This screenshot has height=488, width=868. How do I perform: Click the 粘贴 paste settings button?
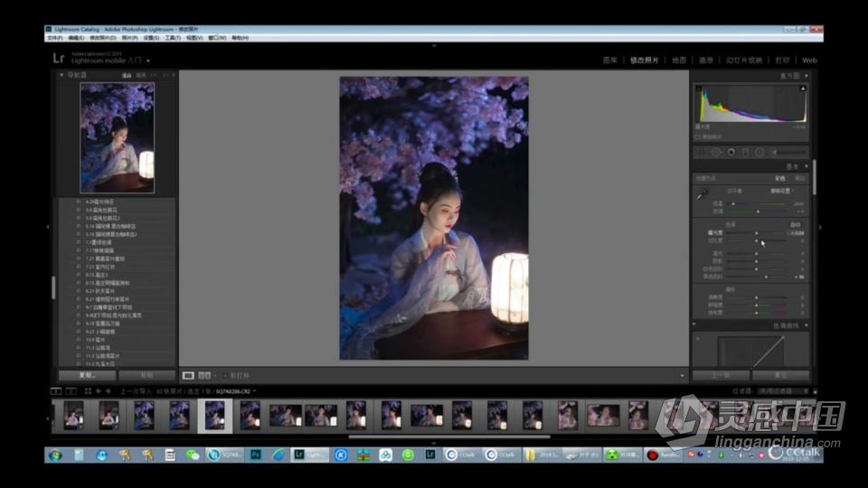point(146,375)
